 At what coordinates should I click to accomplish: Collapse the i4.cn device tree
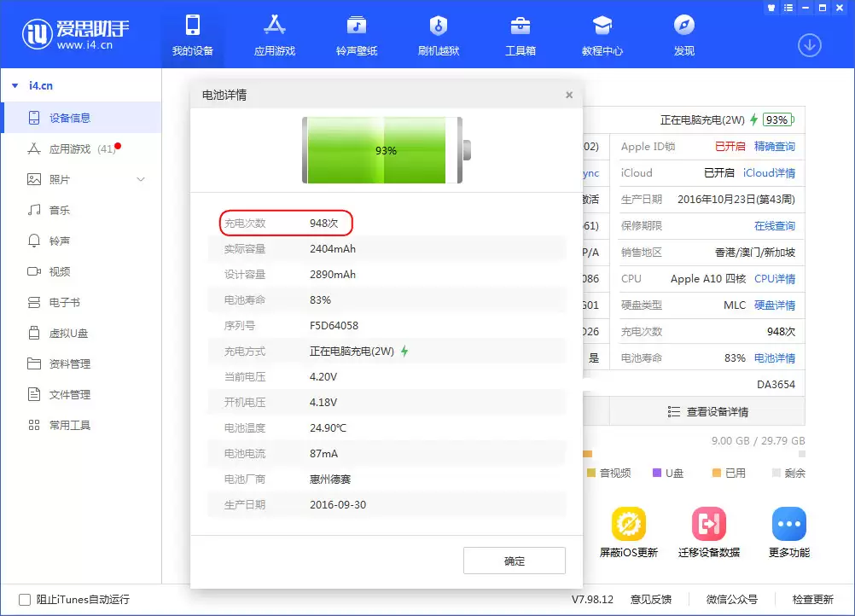(x=15, y=85)
